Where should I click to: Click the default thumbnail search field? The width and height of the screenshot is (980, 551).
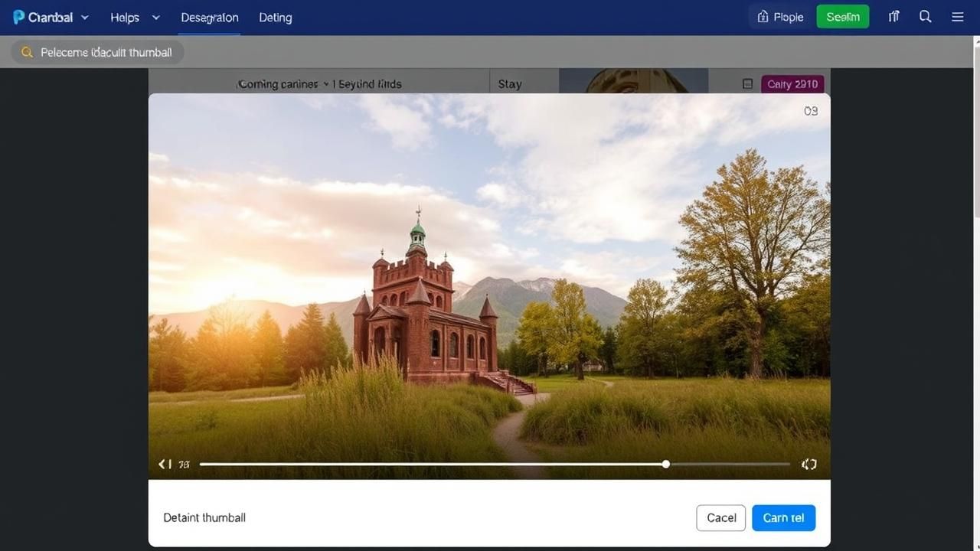[106, 52]
